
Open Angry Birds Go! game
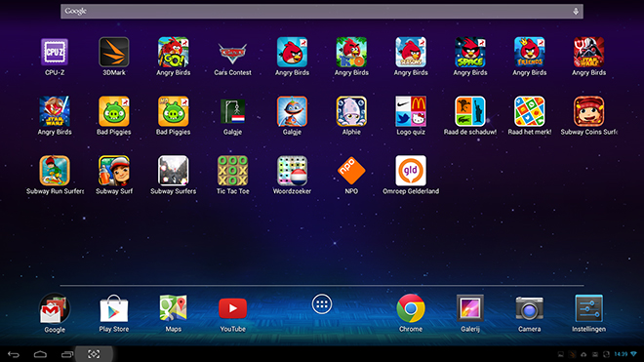(x=174, y=52)
